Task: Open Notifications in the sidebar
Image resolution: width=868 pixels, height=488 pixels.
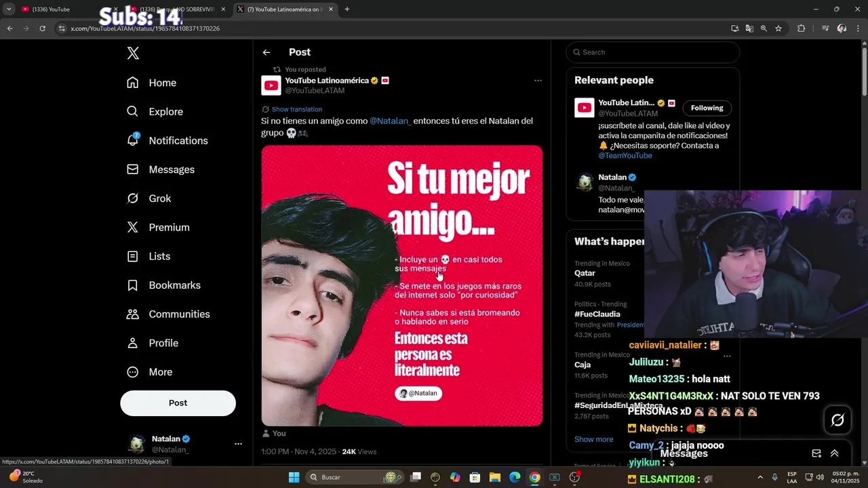Action: 167,140
